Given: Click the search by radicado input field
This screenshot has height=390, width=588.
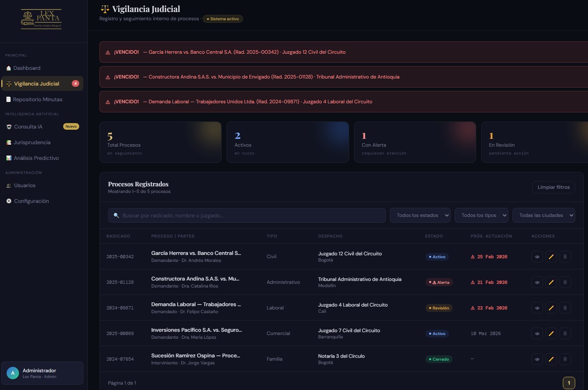Looking at the screenshot, I should [x=247, y=215].
